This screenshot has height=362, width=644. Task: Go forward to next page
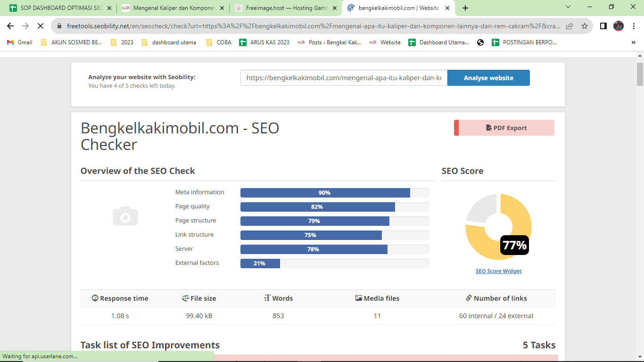coord(25,26)
